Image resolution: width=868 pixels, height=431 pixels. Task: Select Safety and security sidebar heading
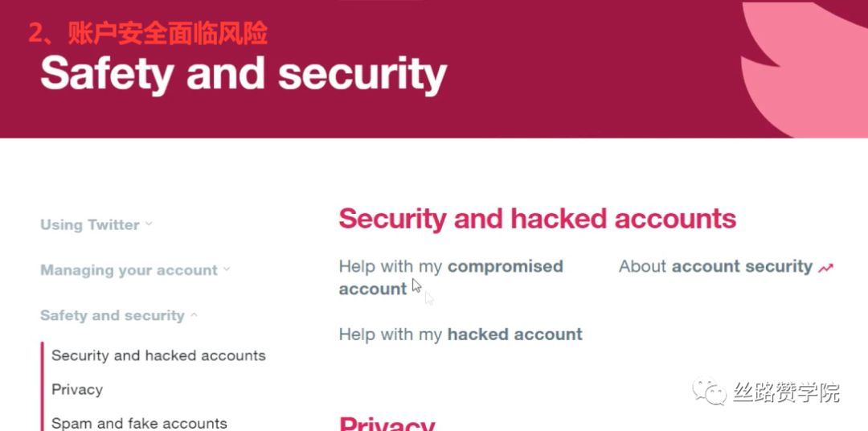113,315
